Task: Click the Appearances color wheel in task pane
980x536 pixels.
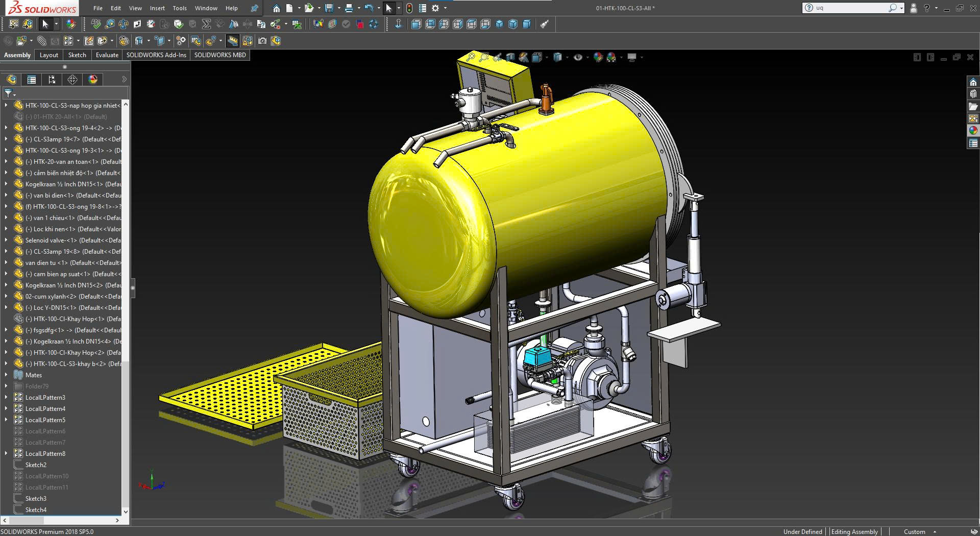Action: click(973, 131)
